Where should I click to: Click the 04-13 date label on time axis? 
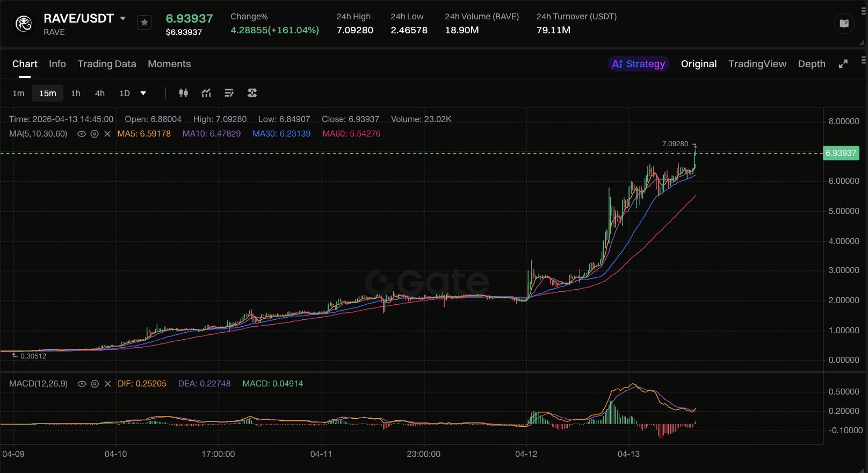[628, 454]
